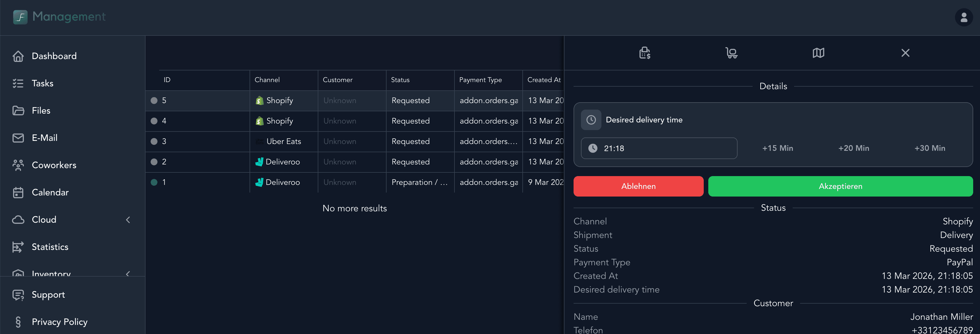Click the PayPal payment type value
The height and width of the screenshot is (334, 980).
click(x=960, y=262)
